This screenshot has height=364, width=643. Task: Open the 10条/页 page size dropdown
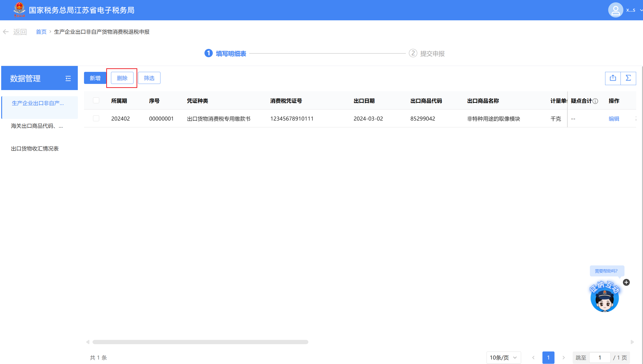[503, 357]
